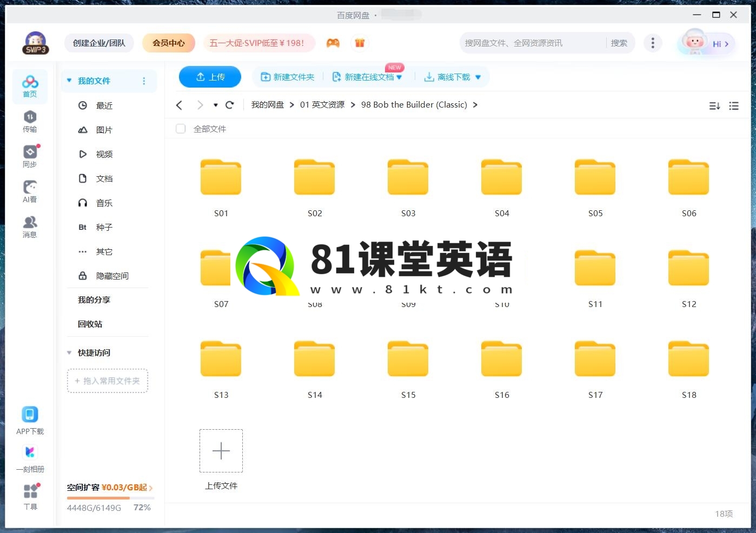Click 创建企业/团队 button
The image size is (756, 533).
tap(99, 43)
